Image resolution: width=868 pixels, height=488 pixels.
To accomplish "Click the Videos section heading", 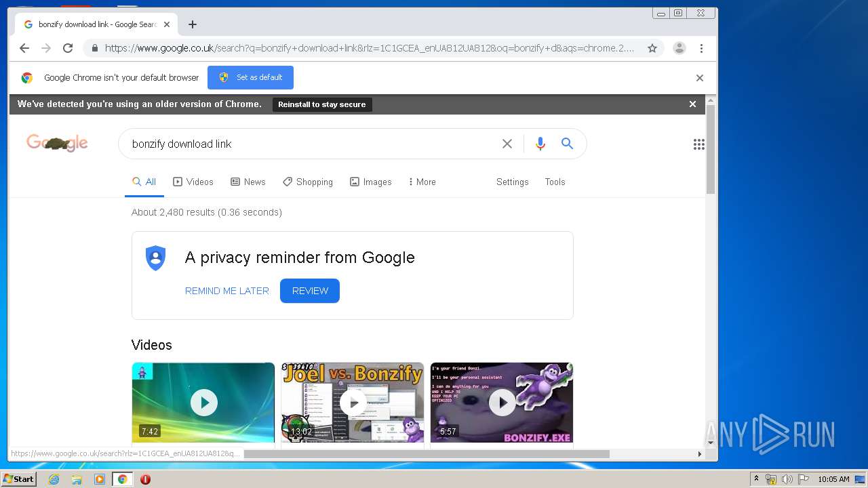I will point(152,345).
